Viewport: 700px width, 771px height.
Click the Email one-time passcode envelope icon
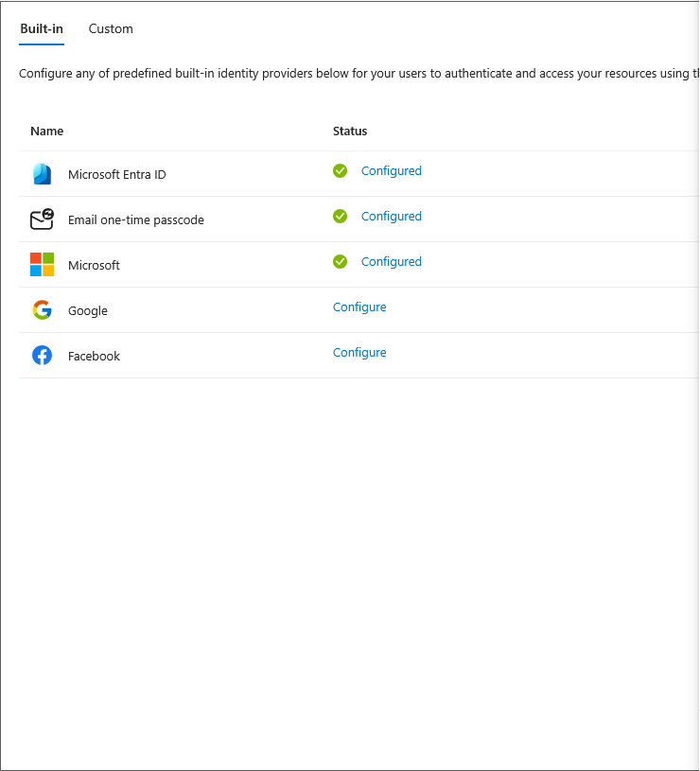(42, 219)
